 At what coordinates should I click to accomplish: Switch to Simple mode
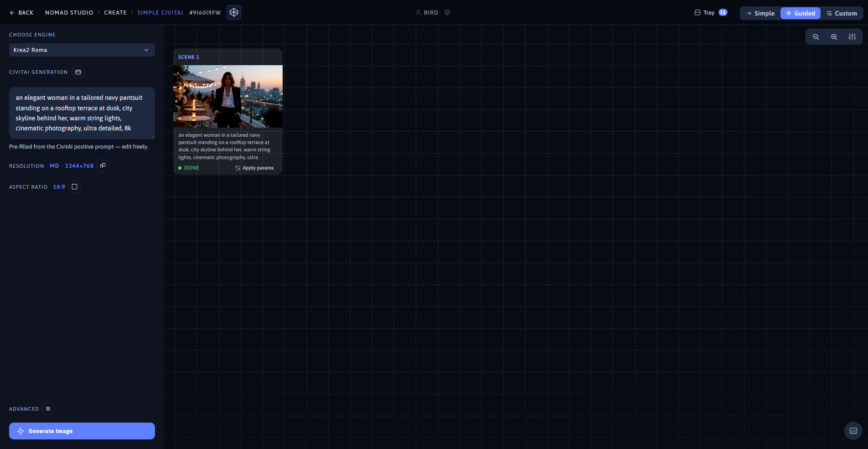[x=760, y=13]
